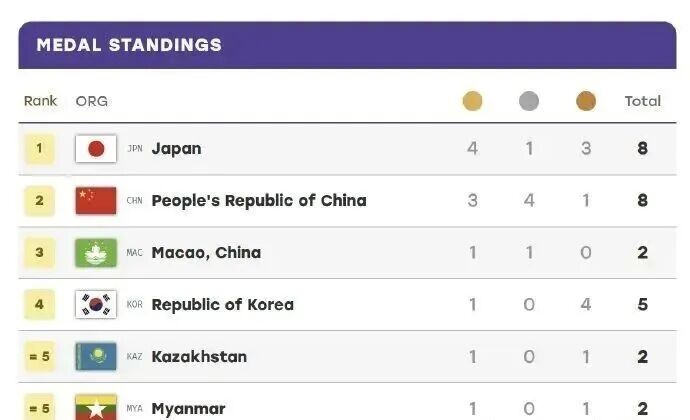Click the Macao, China flag icon

pos(96,253)
